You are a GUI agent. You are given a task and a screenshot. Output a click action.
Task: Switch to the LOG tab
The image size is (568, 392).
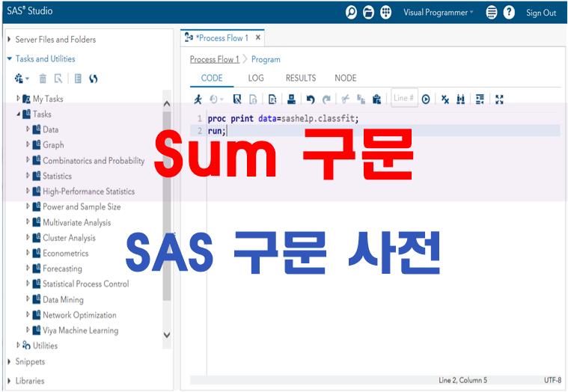[256, 78]
